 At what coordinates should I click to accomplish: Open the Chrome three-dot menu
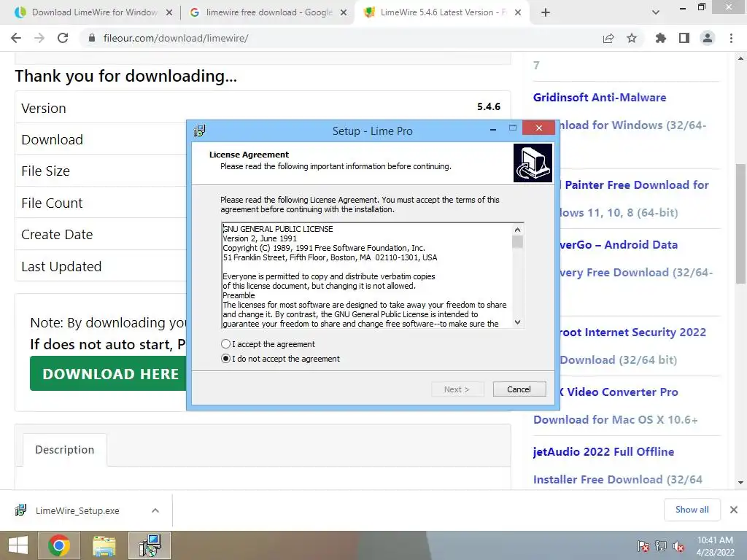731,38
